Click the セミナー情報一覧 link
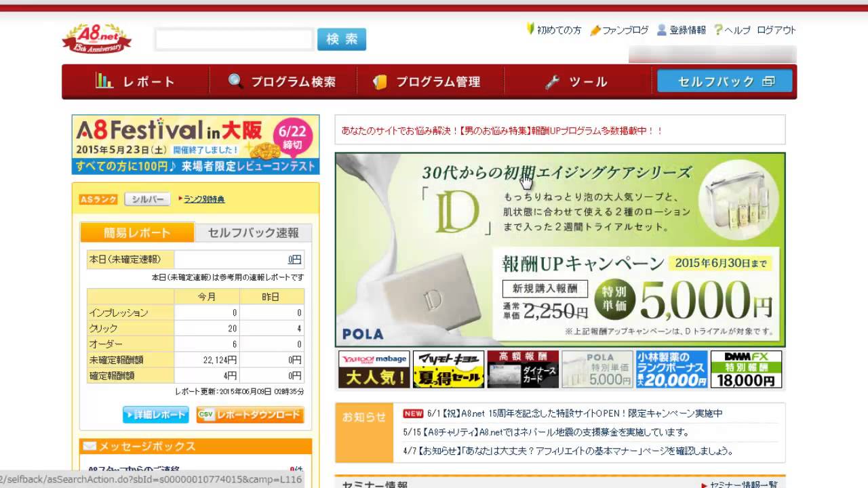The height and width of the screenshot is (488, 868). [743, 485]
